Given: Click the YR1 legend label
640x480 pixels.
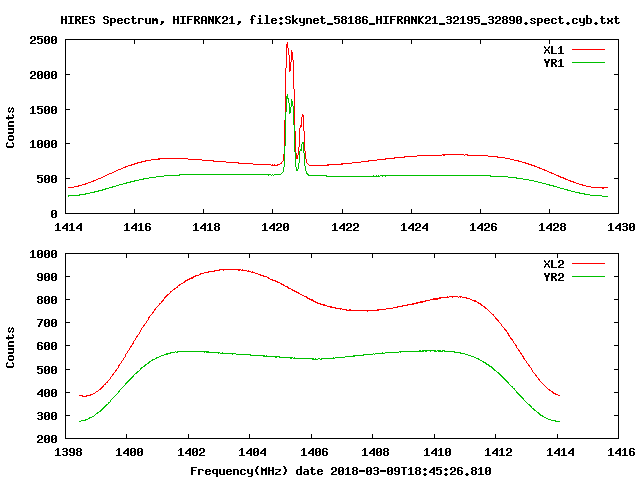Looking at the screenshot, I should point(553,63).
